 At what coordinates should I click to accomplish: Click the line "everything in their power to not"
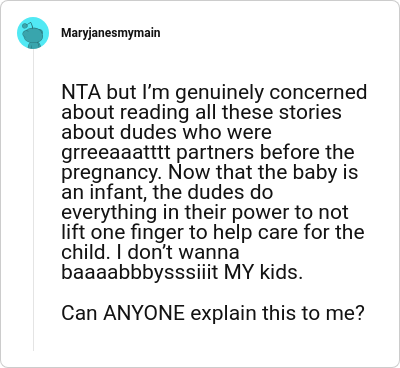(205, 213)
